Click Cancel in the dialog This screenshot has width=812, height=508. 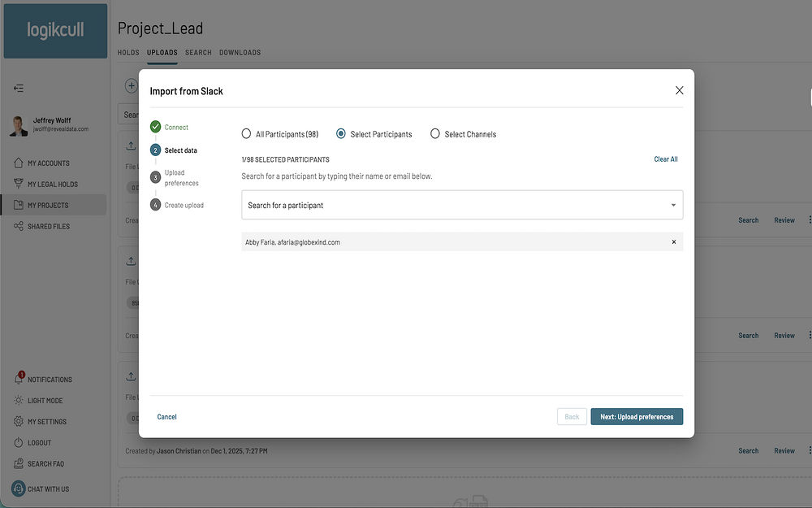[166, 417]
